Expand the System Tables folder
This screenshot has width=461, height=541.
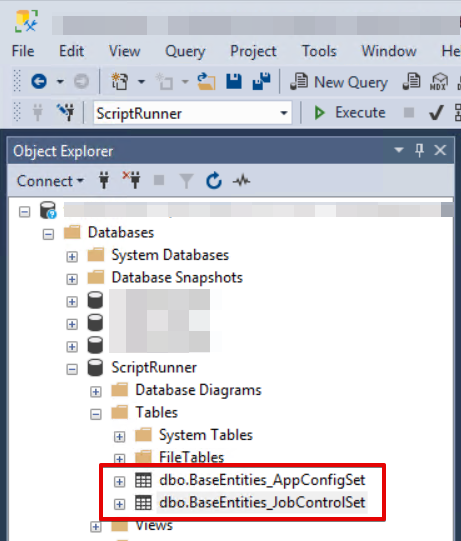(119, 437)
